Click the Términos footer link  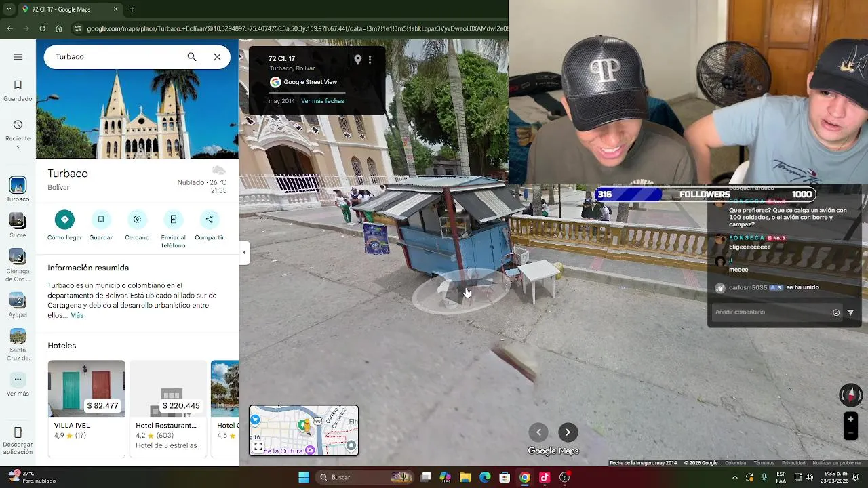pyautogui.click(x=764, y=463)
